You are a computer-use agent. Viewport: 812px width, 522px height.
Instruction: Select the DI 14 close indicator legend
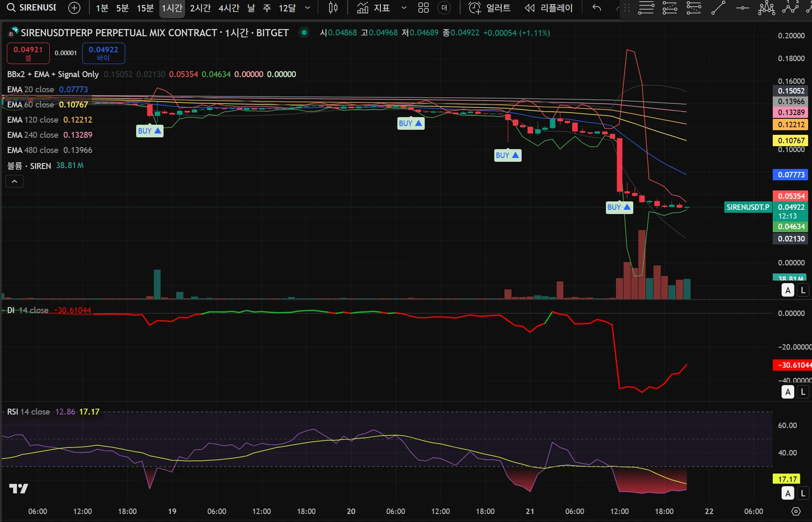(x=28, y=310)
